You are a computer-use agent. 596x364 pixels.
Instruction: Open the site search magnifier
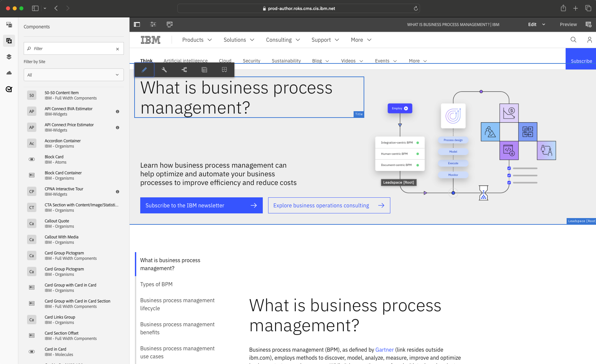574,40
